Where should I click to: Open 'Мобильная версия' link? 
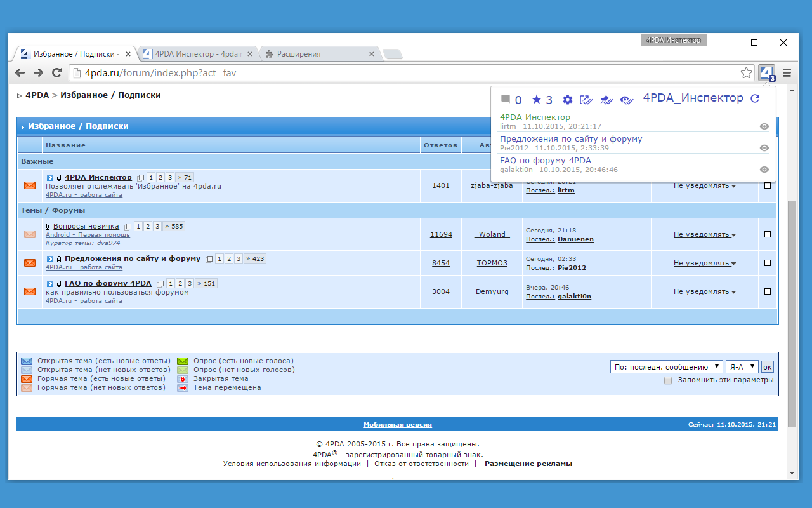[x=398, y=425]
